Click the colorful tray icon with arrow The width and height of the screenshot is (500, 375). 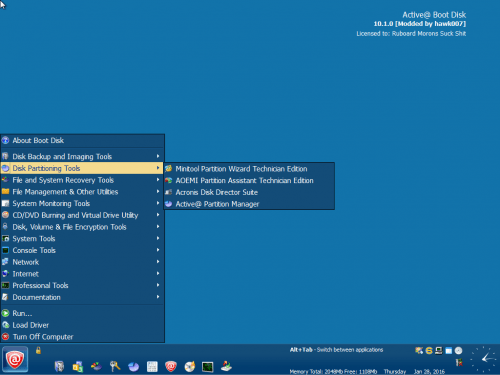pyautogui.click(x=419, y=350)
